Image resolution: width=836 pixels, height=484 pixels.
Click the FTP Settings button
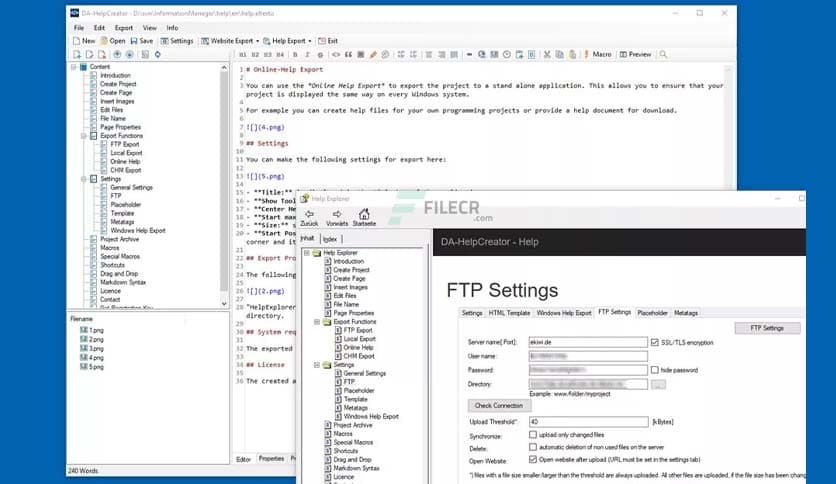[x=767, y=328]
